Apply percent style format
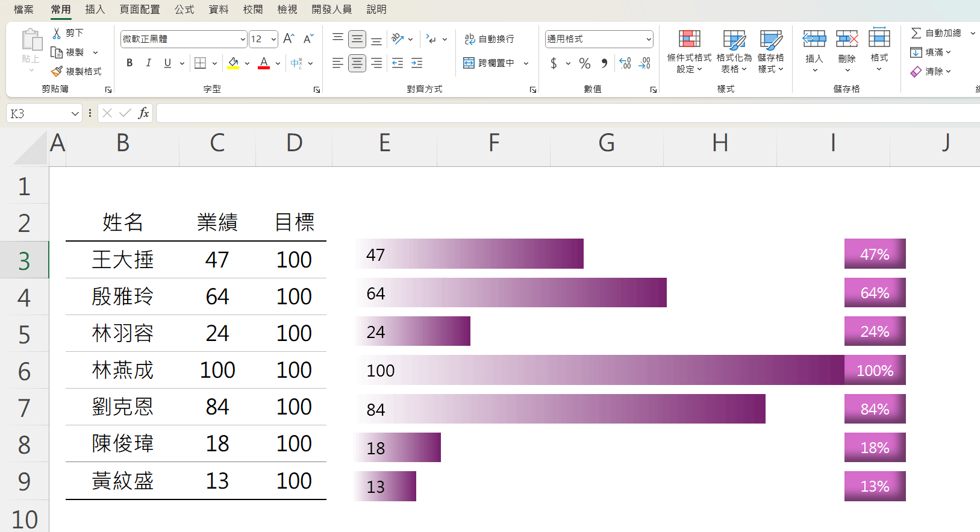This screenshot has width=980, height=532. (584, 63)
